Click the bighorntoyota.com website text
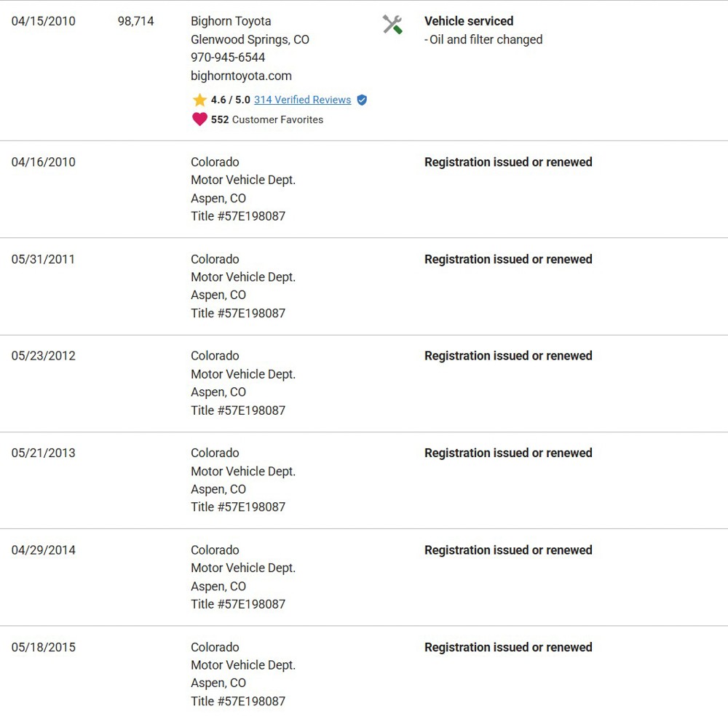728x722 pixels. [241, 76]
